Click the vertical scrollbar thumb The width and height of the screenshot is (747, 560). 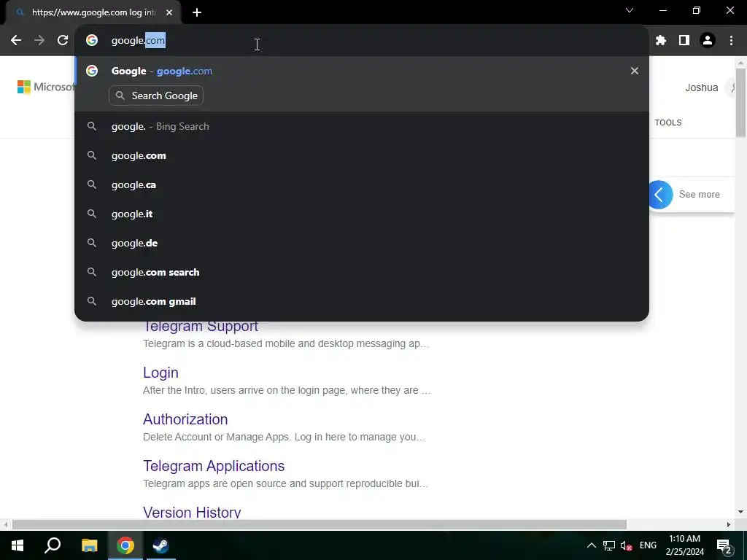(x=740, y=102)
